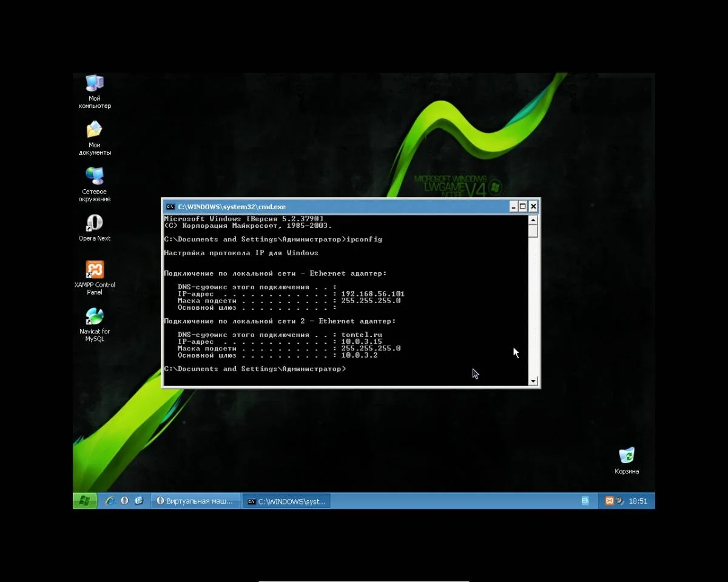
Task: Launch Internet Explorer from Quick Launch
Action: (x=110, y=501)
